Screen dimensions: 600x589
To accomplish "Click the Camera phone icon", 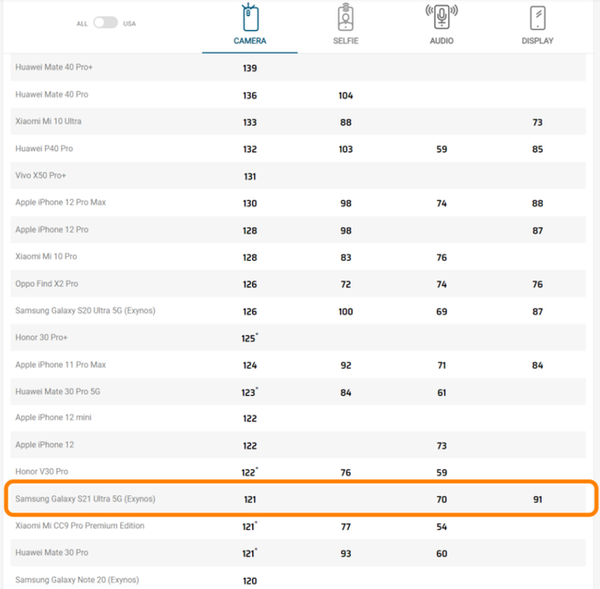I will (250, 18).
